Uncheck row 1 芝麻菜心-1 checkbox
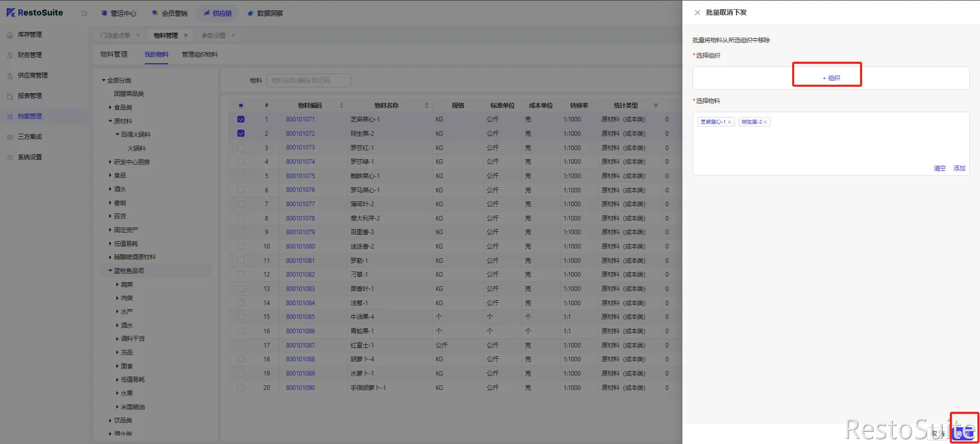This screenshot has width=980, height=444. coord(241,119)
